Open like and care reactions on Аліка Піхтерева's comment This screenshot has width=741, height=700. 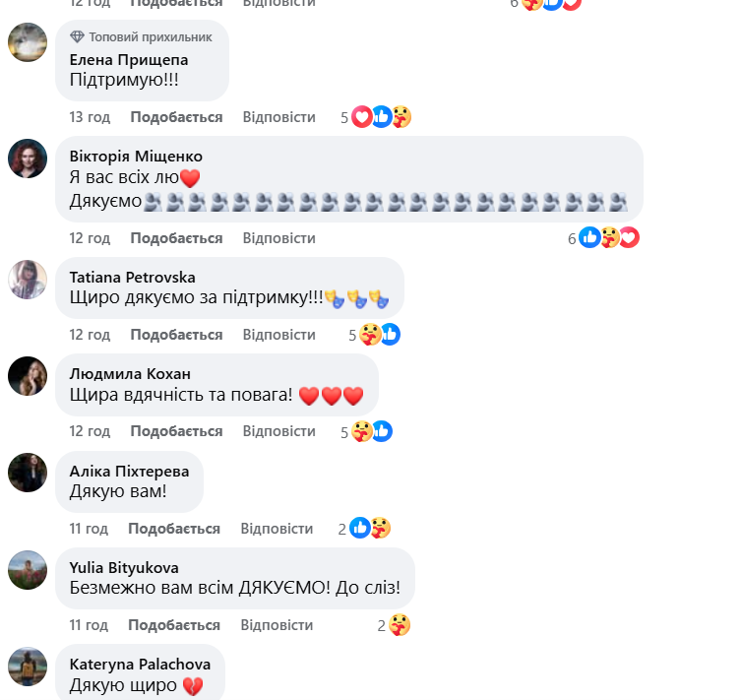364,529
